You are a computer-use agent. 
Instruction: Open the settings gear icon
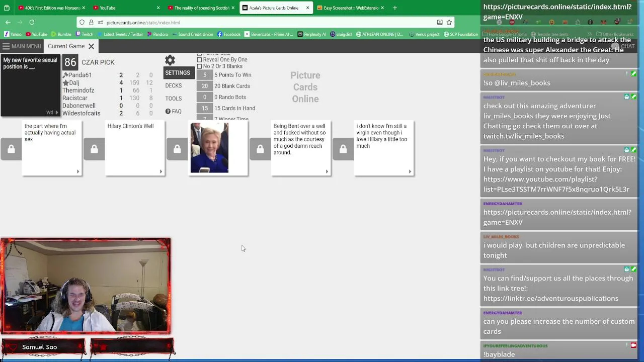click(170, 60)
